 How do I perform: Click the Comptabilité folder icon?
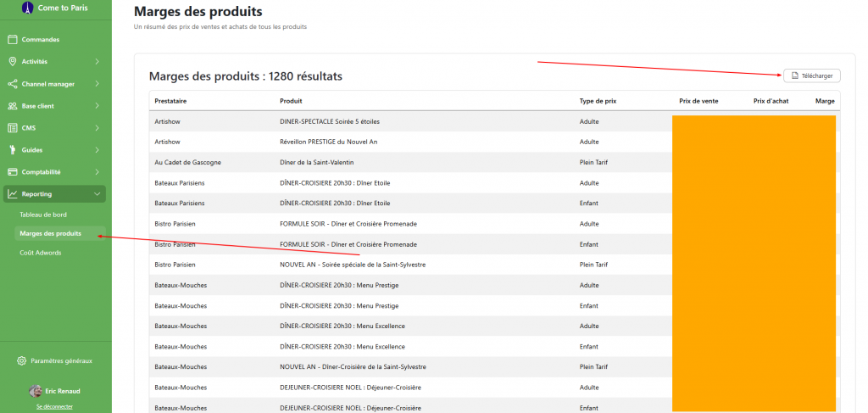[x=13, y=172]
